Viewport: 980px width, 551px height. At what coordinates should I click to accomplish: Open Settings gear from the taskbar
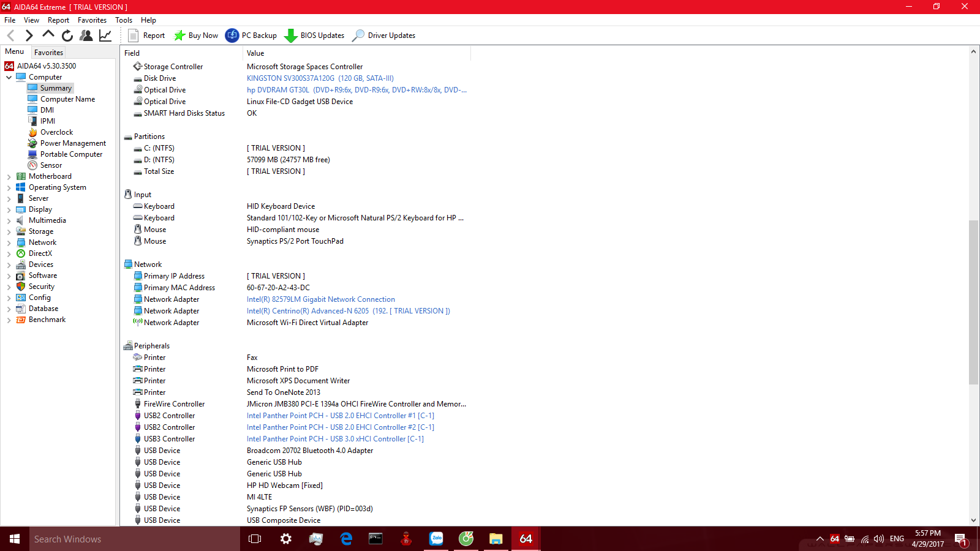coord(285,539)
